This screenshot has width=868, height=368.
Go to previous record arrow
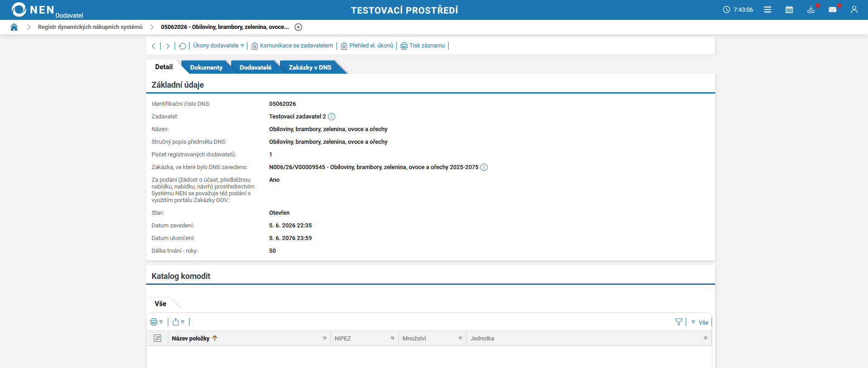click(x=154, y=46)
